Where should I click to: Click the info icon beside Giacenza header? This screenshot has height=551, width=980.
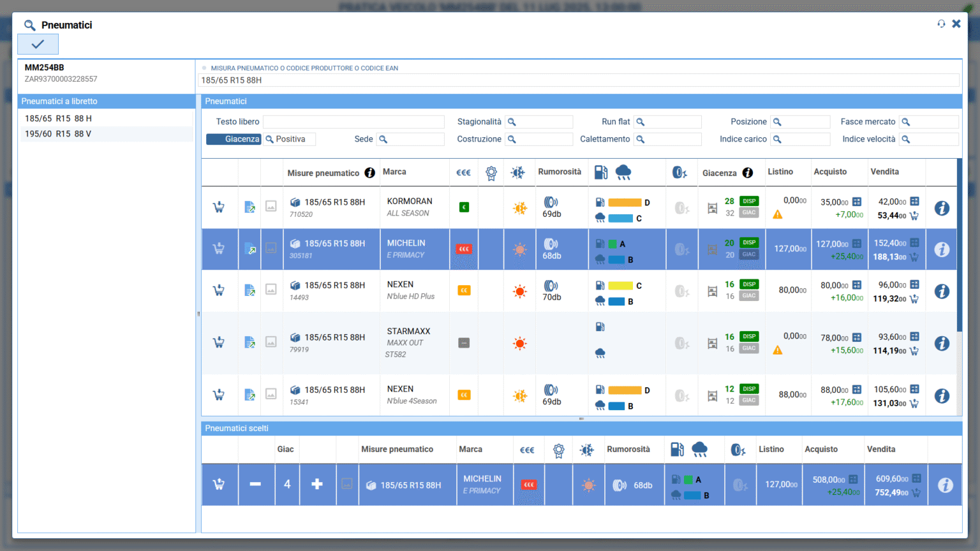coord(748,173)
